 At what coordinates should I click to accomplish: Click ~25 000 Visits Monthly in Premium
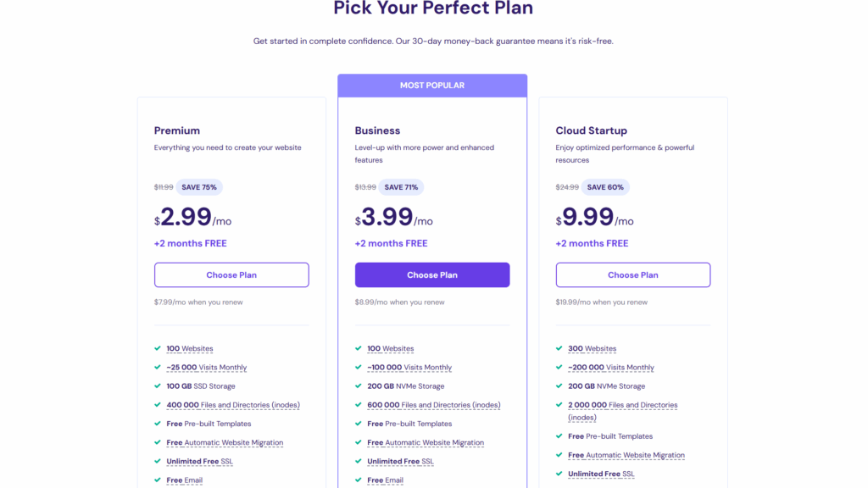coord(207,368)
